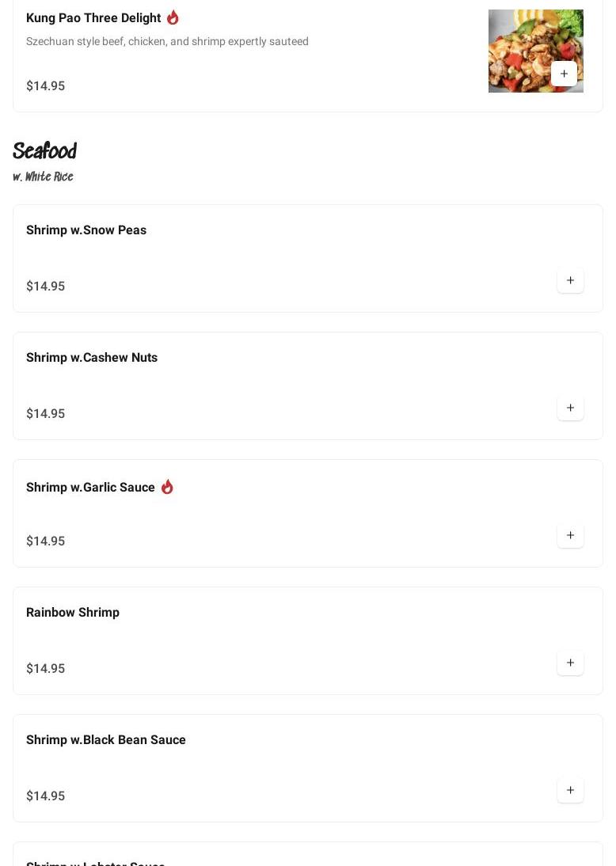
Task: Add Shrimp w.Snow Peas to order
Action: [570, 280]
